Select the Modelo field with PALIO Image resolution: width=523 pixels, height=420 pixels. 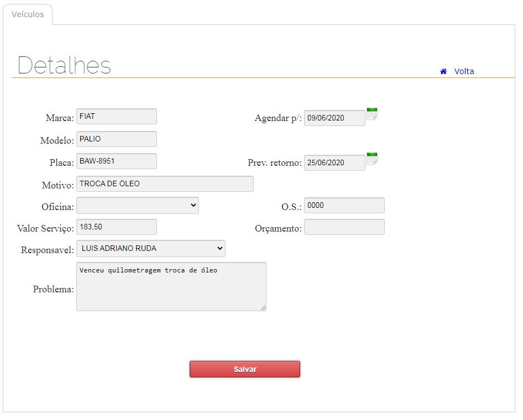pos(116,139)
